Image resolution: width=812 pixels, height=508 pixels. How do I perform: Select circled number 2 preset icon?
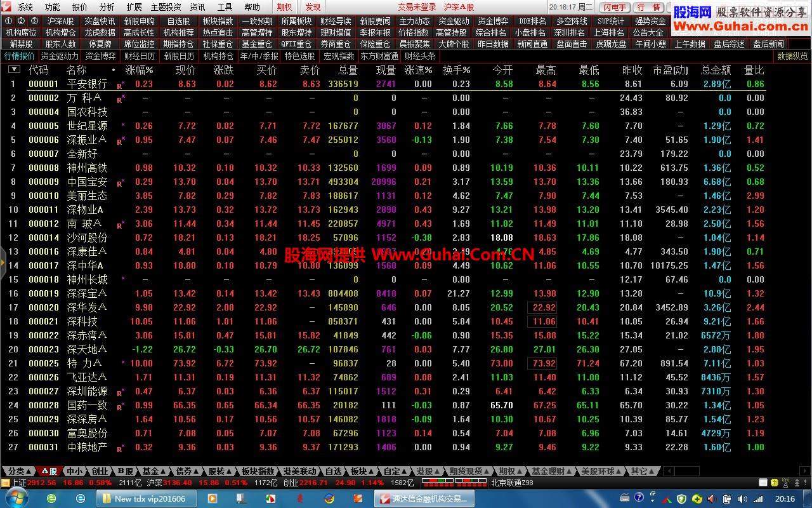pos(20,21)
